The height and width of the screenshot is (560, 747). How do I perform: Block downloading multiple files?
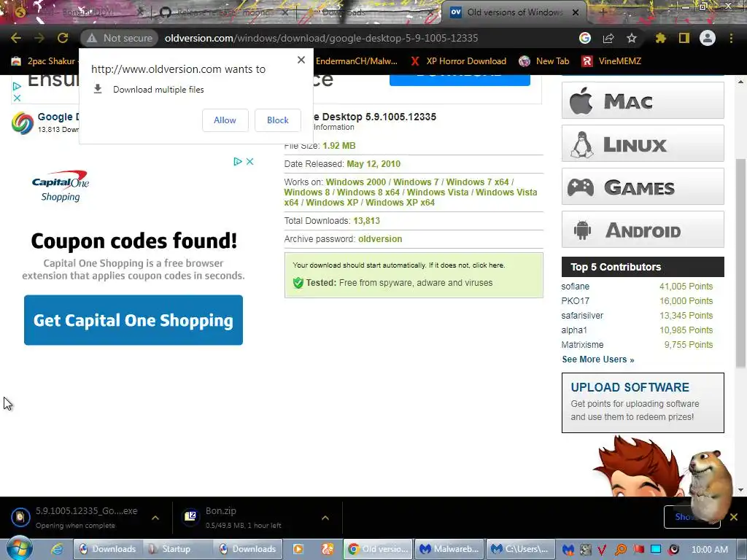tap(278, 120)
